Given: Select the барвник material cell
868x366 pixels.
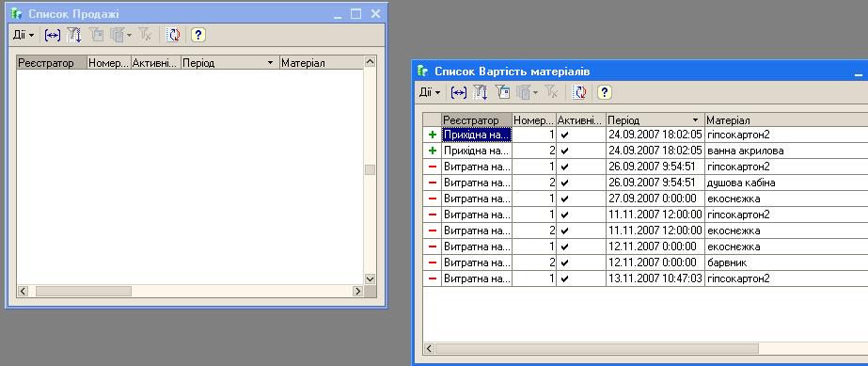Looking at the screenshot, I should tap(786, 263).
